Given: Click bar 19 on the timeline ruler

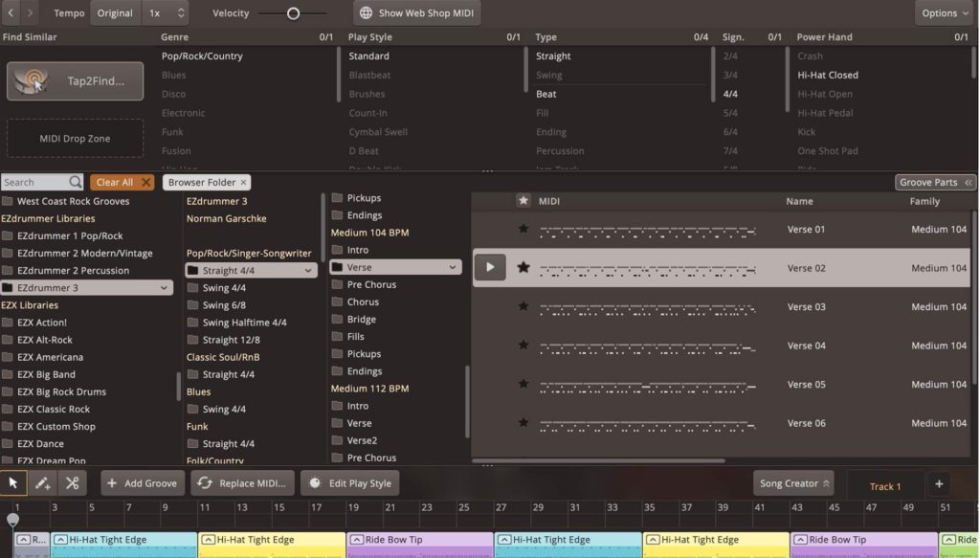Looking at the screenshot, I should (354, 507).
